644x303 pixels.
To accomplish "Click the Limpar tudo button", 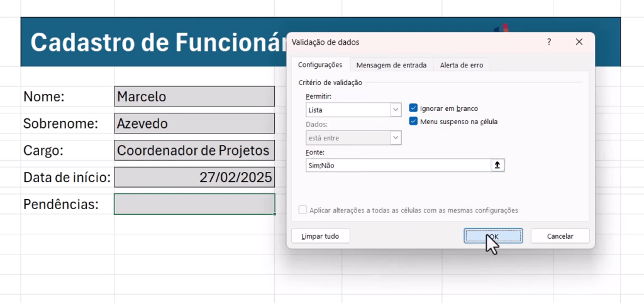I will 320,236.
